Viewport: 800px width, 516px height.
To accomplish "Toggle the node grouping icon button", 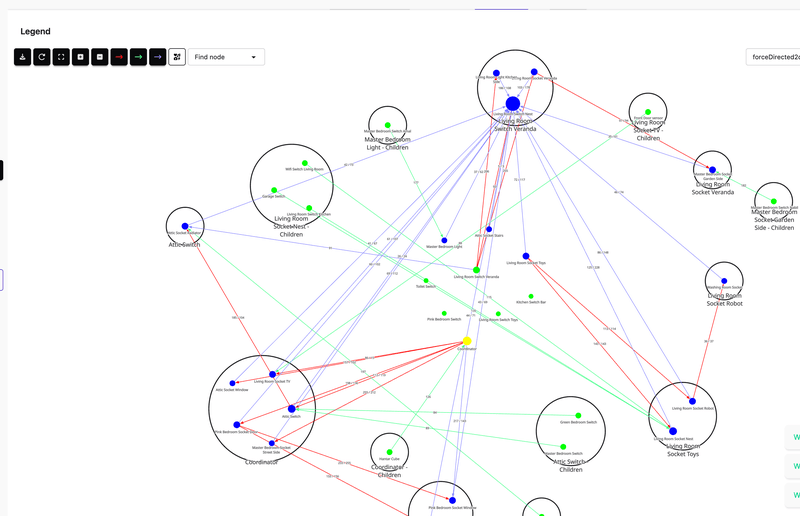I will tap(177, 57).
